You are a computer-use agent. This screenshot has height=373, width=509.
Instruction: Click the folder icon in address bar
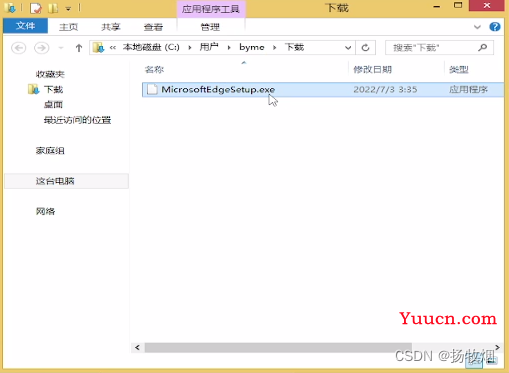pyautogui.click(x=98, y=48)
